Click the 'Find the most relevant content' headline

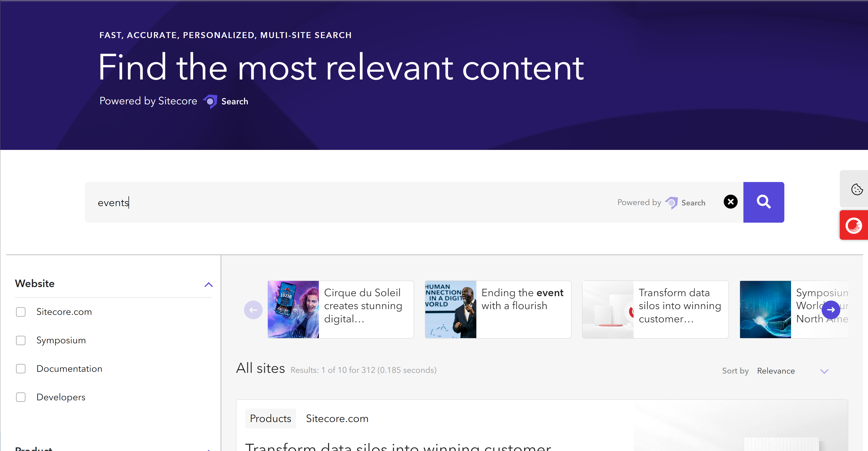(x=341, y=67)
